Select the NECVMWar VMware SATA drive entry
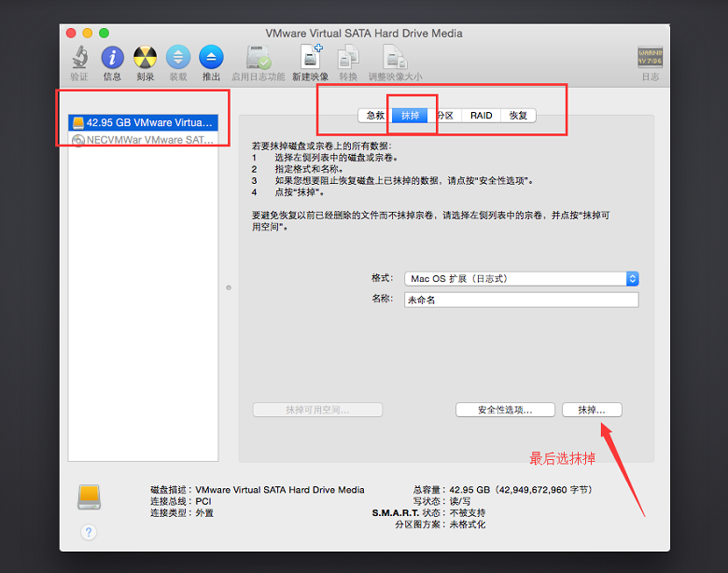The width and height of the screenshot is (728, 573). pyautogui.click(x=143, y=140)
